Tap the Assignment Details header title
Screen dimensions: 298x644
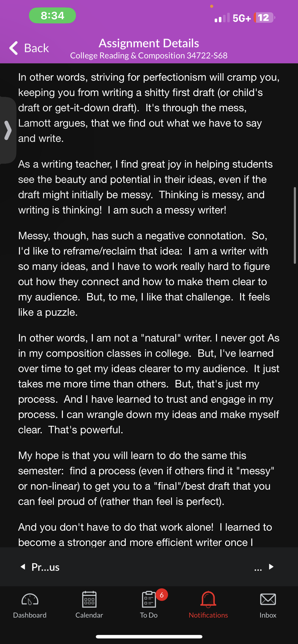pos(149,43)
